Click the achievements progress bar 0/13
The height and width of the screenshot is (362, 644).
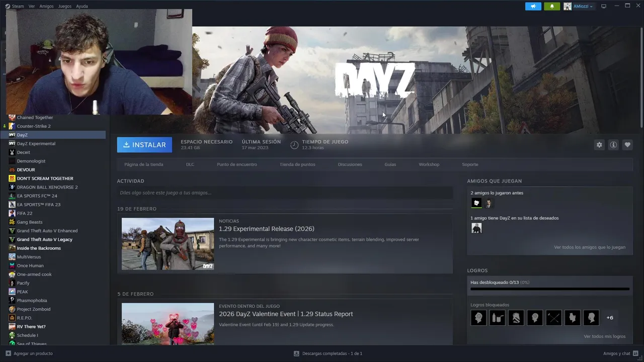(550, 289)
